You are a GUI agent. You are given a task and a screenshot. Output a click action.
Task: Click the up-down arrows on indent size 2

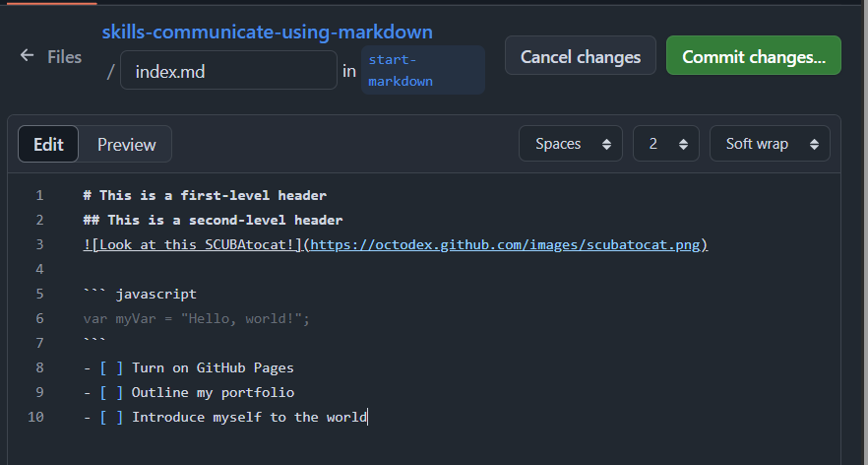683,144
